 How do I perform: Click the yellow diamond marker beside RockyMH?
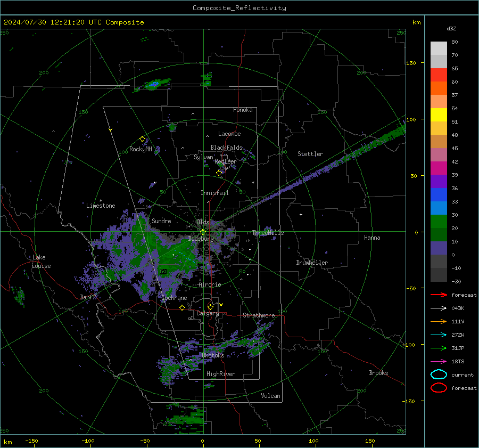tap(142, 139)
